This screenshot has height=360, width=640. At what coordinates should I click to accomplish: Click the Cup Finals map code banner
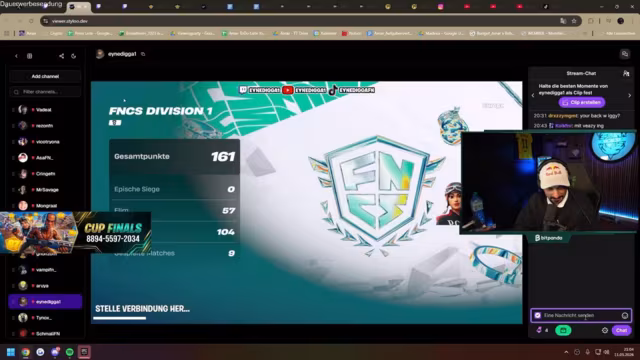(x=76, y=233)
